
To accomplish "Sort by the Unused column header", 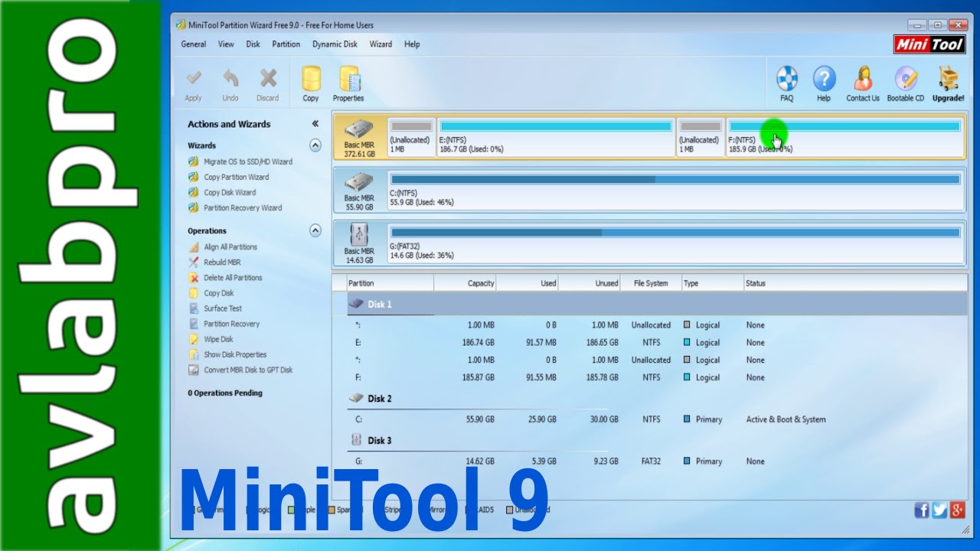I will [590, 283].
